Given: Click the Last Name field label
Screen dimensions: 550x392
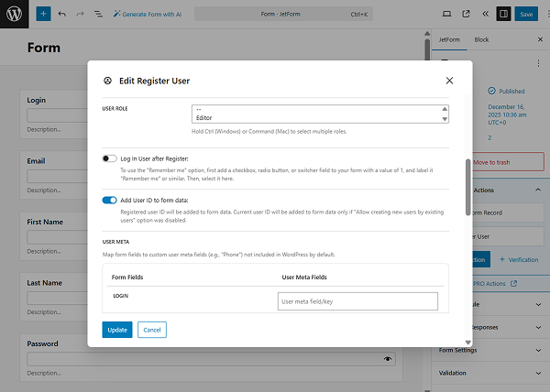Looking at the screenshot, I should (45, 283).
